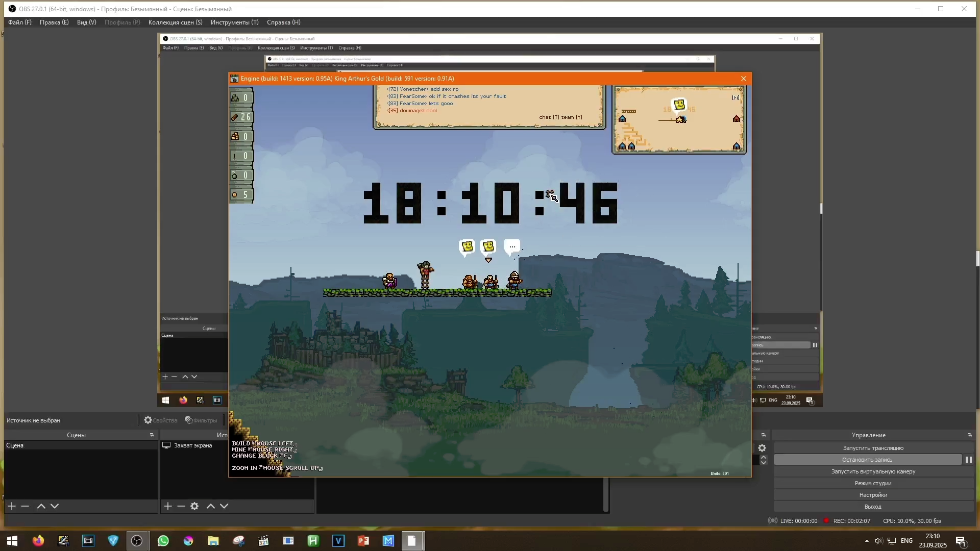Image resolution: width=980 pixels, height=551 pixels.
Task: Pause the recording with pause button
Action: 968,460
